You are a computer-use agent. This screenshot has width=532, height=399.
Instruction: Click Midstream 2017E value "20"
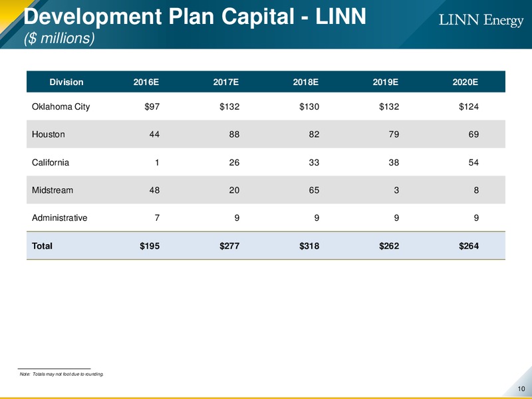click(x=234, y=190)
